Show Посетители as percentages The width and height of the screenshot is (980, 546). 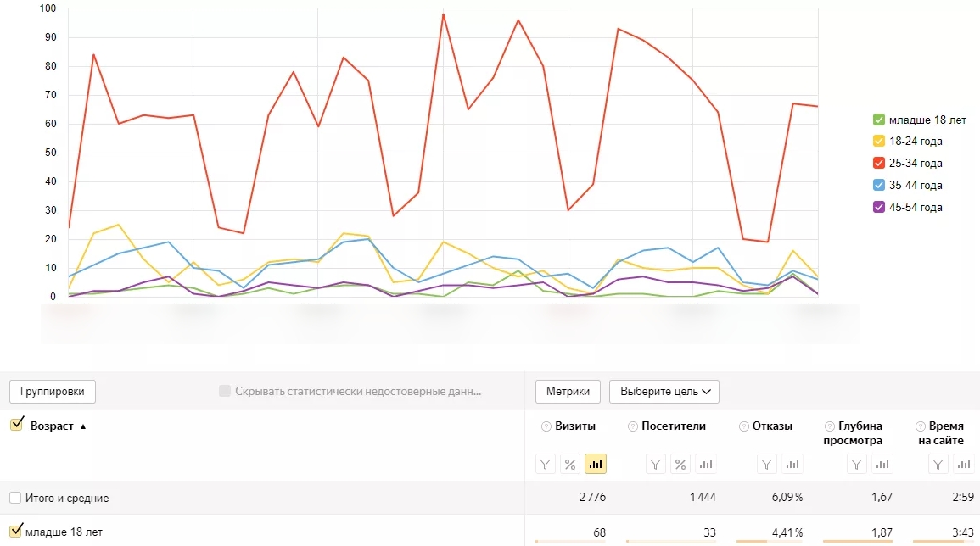[x=680, y=464]
